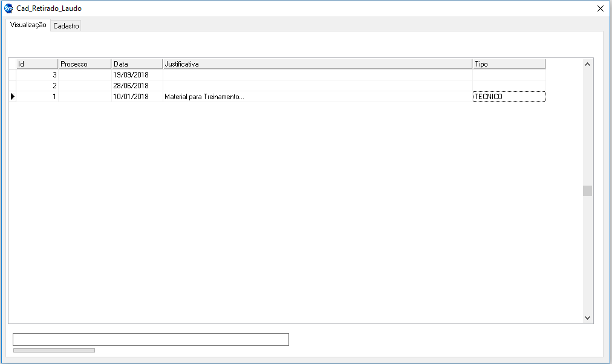This screenshot has width=612, height=364.
Task: Click the Id cell with value 3
Action: click(37, 75)
